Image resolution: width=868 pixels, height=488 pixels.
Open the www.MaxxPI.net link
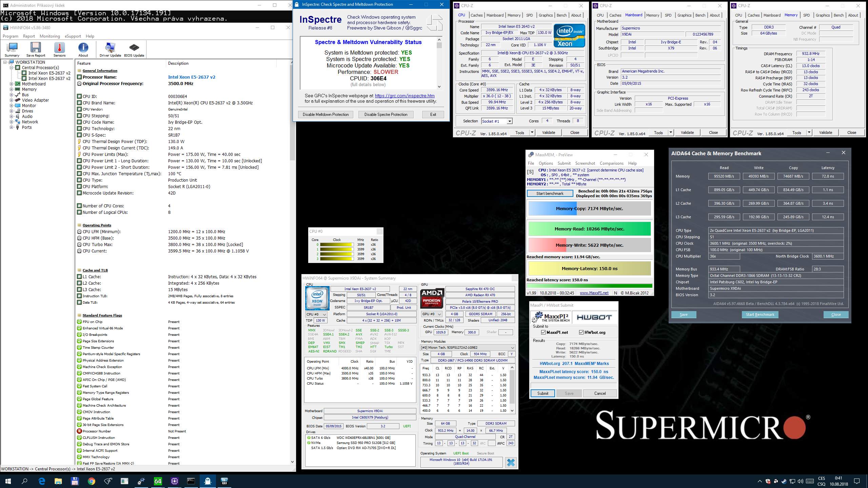click(x=594, y=293)
